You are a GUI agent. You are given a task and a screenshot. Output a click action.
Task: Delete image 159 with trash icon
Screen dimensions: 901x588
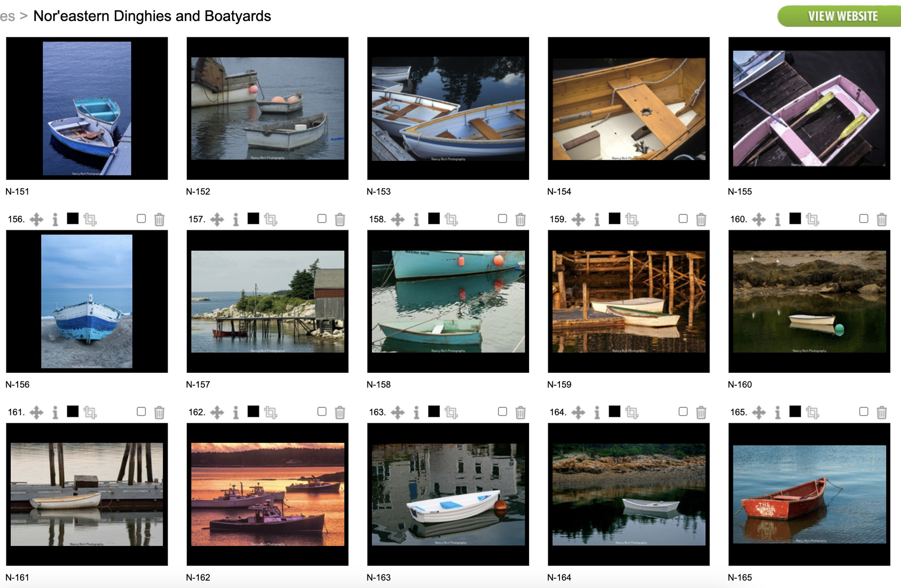click(x=701, y=219)
